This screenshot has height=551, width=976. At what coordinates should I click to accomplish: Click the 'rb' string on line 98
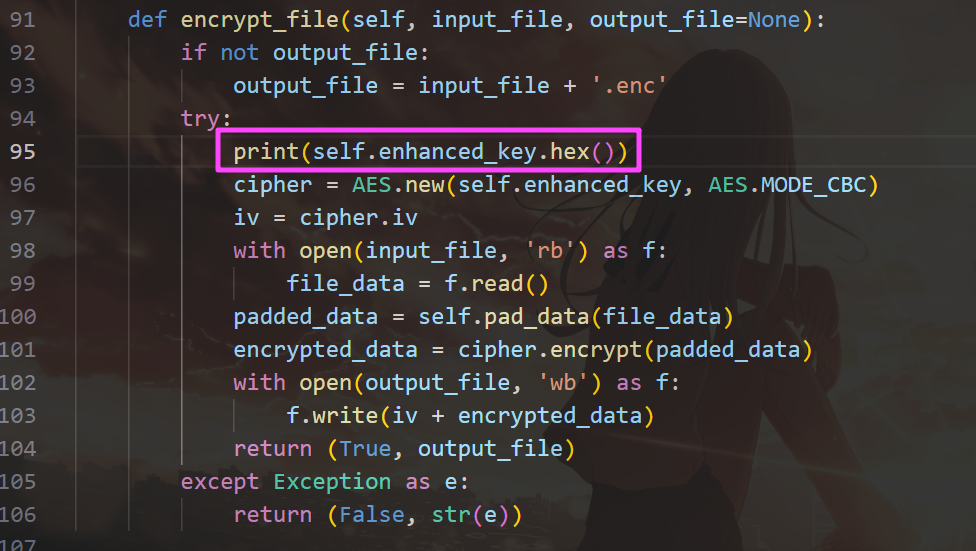(549, 250)
